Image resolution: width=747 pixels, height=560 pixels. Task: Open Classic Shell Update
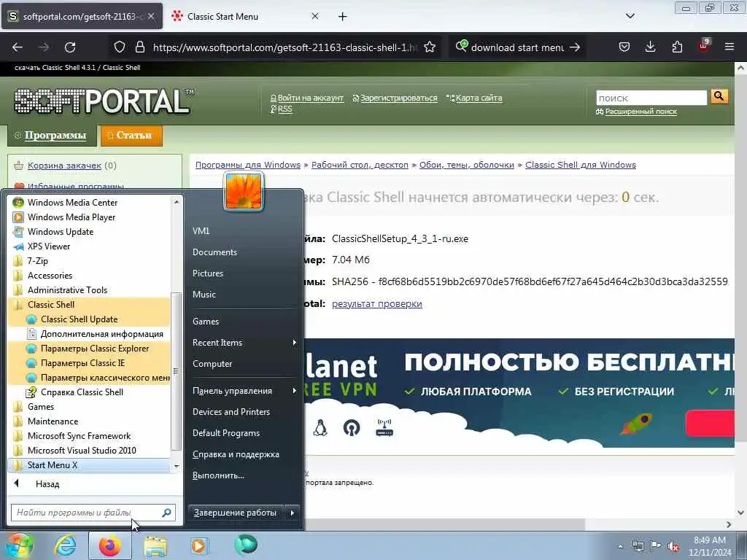click(89, 319)
